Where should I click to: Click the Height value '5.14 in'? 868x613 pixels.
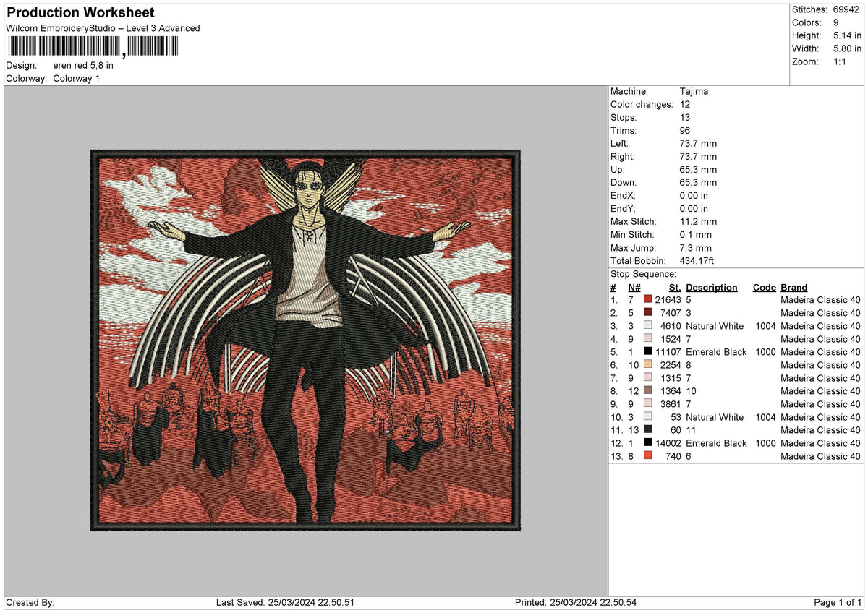tap(847, 35)
